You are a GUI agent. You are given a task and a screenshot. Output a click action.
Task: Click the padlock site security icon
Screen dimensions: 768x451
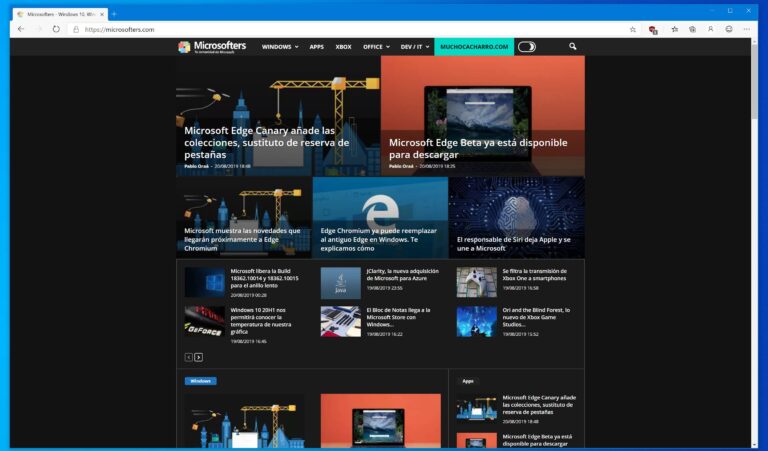pos(76,29)
